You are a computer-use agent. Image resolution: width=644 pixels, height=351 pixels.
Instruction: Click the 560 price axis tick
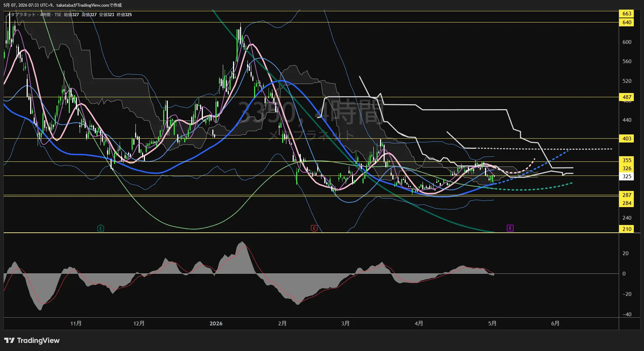(627, 61)
